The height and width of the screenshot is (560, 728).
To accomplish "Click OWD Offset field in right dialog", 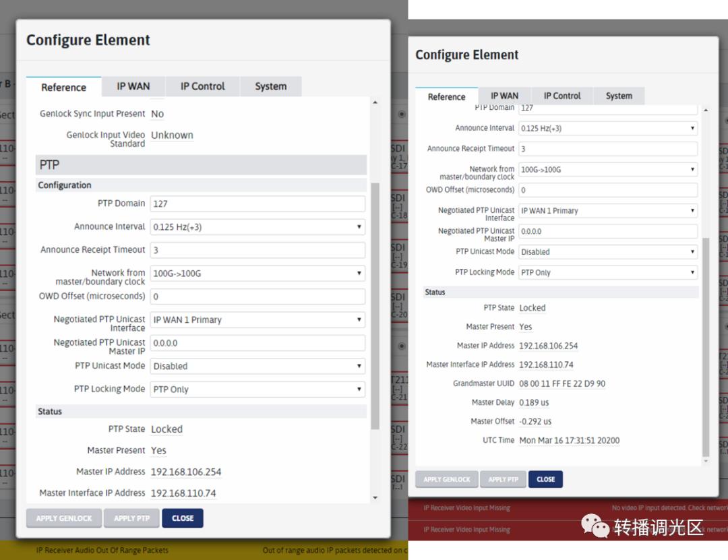I will 608,190.
